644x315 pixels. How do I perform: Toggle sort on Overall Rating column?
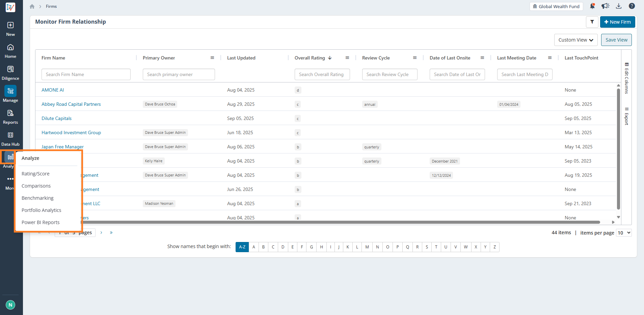330,58
